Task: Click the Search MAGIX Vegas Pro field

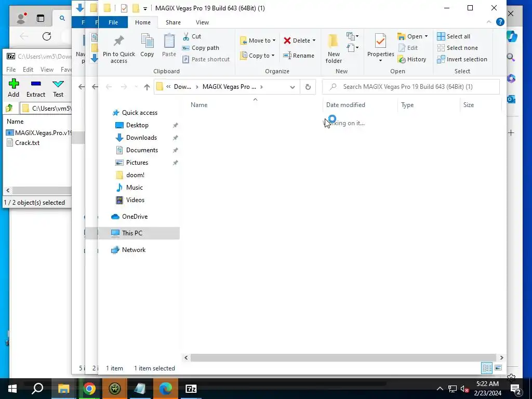Action: tap(411, 87)
